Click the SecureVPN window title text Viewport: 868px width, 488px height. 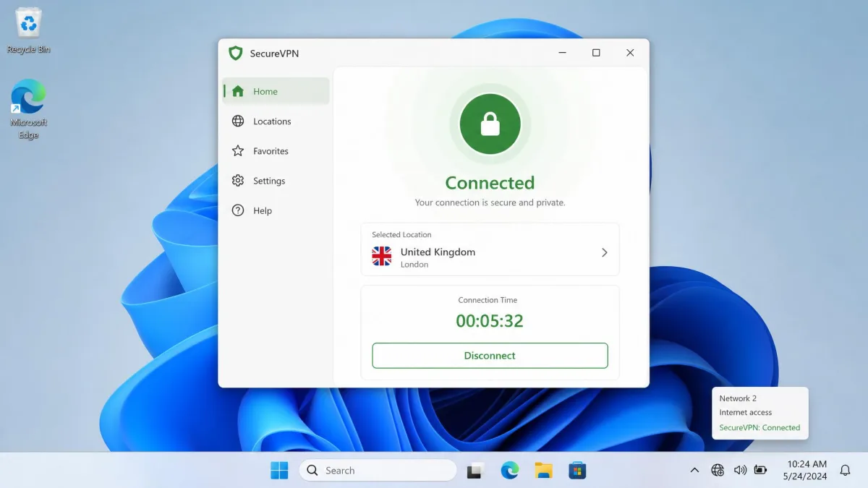274,53
